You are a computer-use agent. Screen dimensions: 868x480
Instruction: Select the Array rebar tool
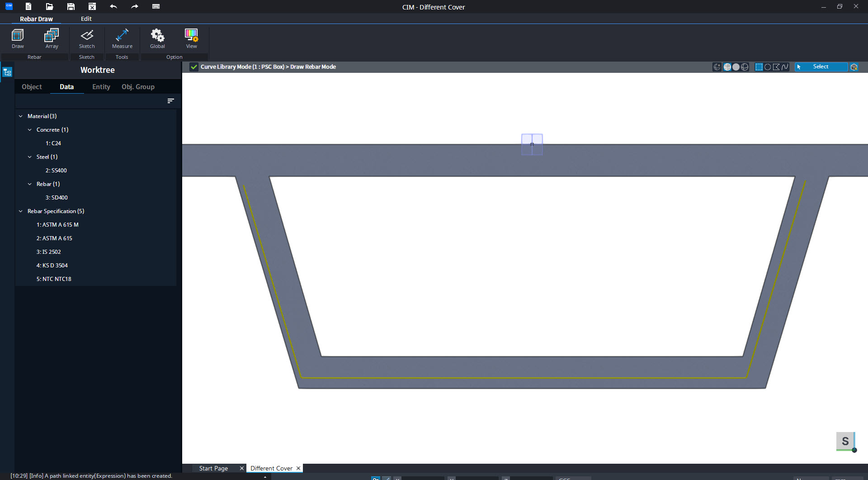point(52,38)
